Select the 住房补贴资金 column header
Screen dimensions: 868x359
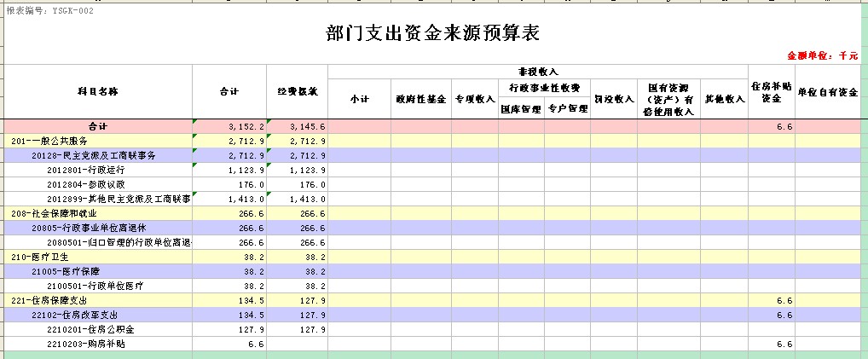(772, 92)
